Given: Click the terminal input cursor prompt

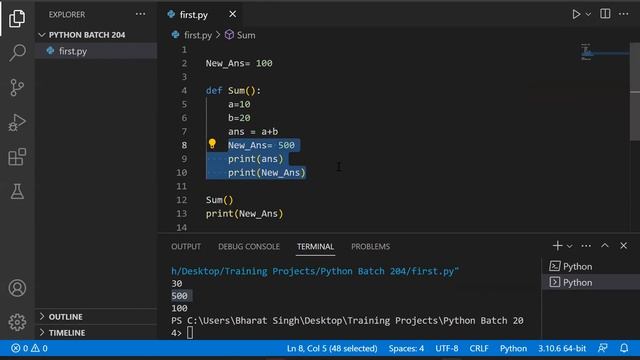Looking at the screenshot, I should 190,333.
